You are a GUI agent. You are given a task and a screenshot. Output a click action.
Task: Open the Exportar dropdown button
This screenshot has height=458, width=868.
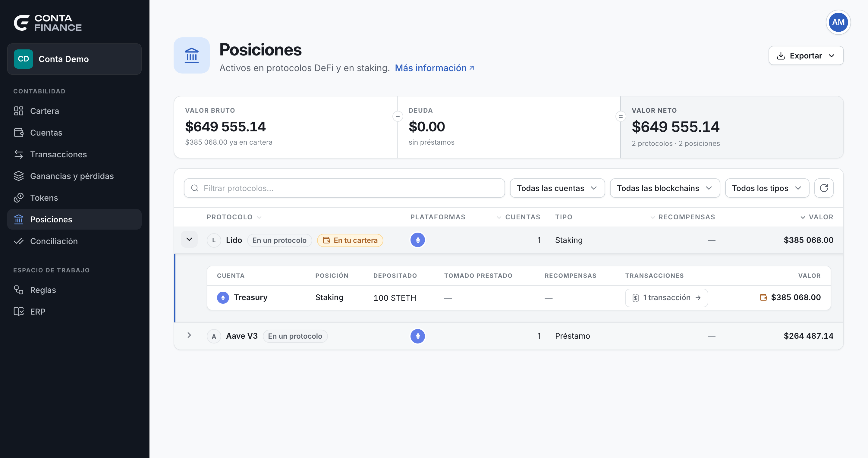806,55
